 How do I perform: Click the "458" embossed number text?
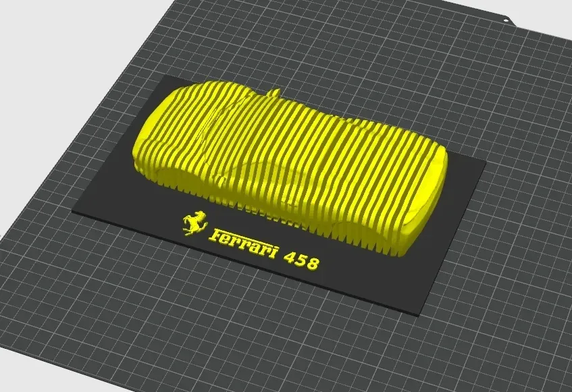pos(302,260)
